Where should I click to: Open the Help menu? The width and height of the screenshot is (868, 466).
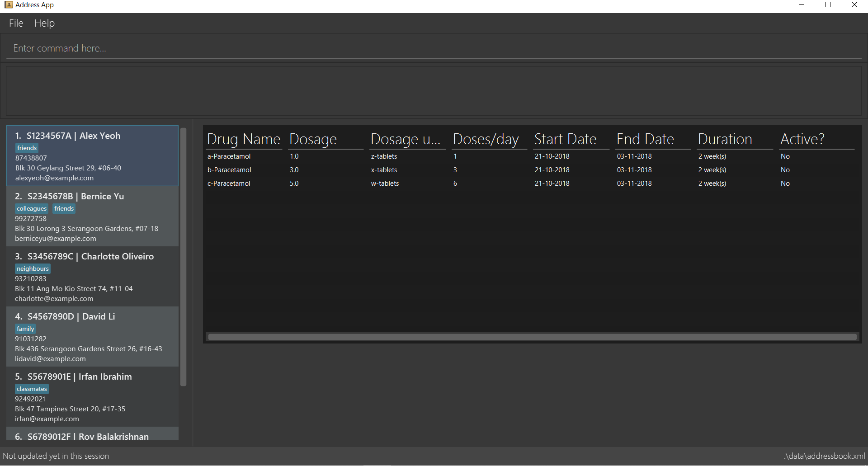pyautogui.click(x=44, y=23)
